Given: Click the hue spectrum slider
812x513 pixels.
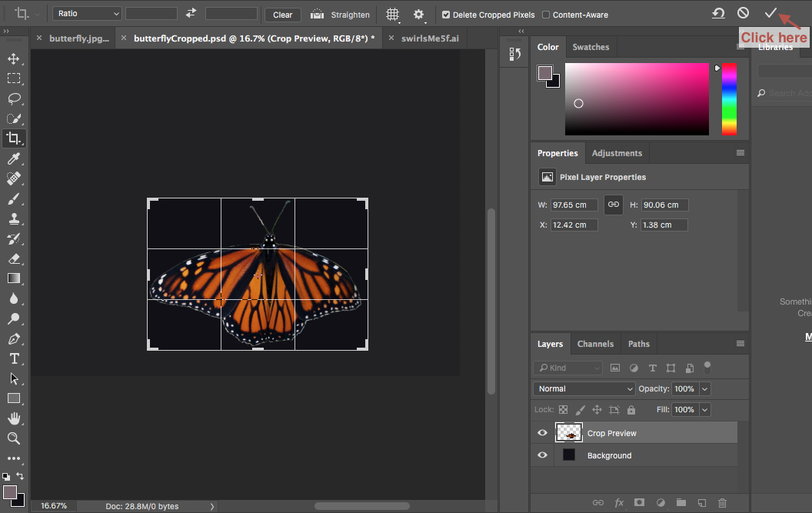Looking at the screenshot, I should [729, 99].
